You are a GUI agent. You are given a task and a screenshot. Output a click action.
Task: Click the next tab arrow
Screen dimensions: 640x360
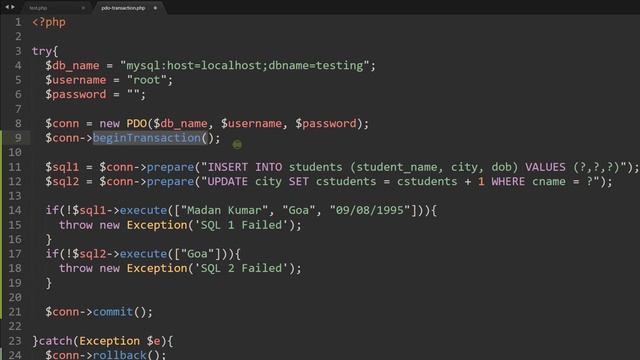[13, 7]
